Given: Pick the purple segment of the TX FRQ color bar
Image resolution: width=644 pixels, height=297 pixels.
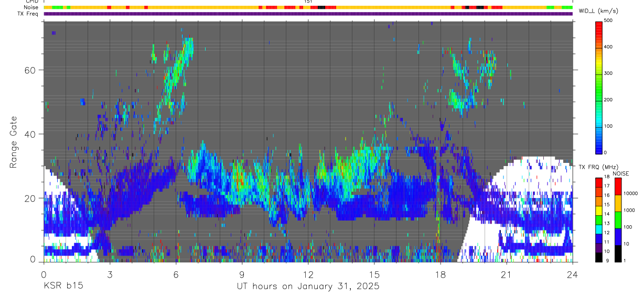Looking at the screenshot, I should (598, 247).
